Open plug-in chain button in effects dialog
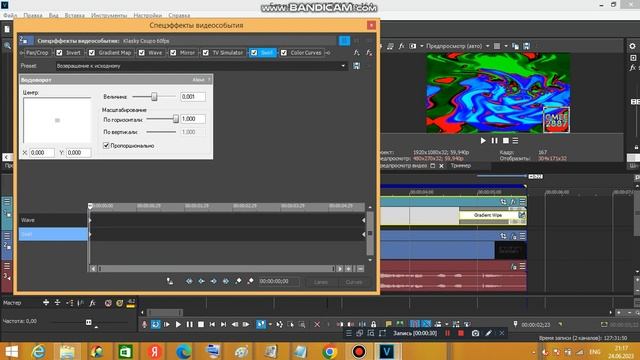Viewport: 640px width, 360px height. point(357,53)
